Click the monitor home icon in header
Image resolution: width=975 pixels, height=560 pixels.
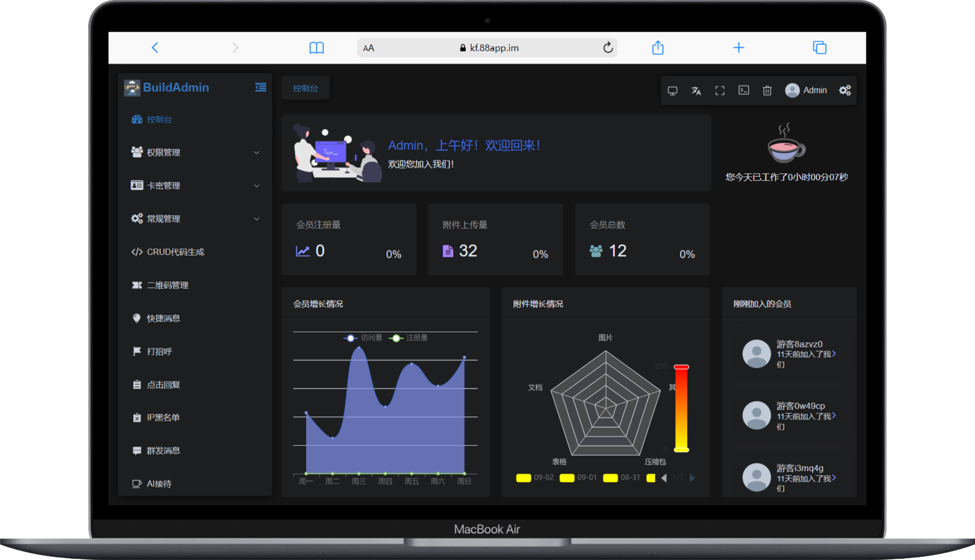tap(673, 91)
